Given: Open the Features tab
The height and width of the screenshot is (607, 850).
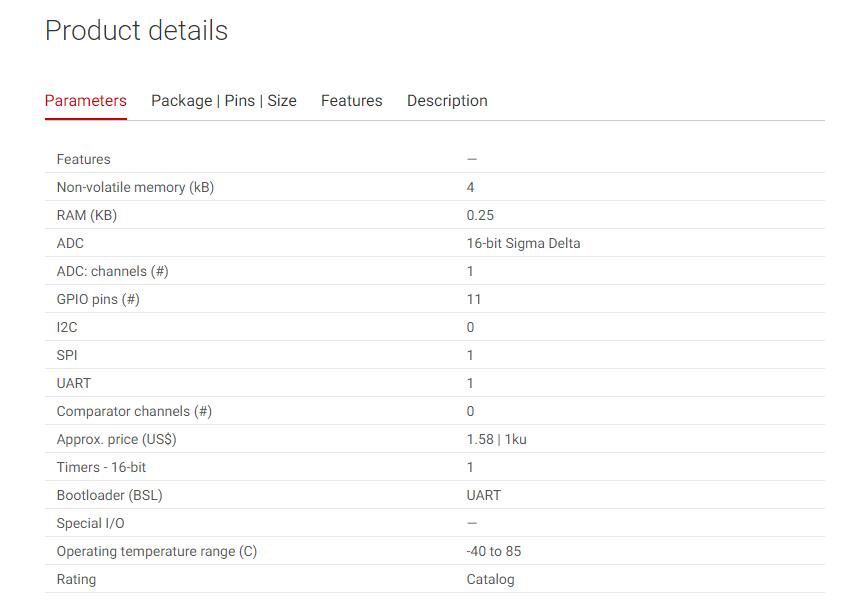Looking at the screenshot, I should [352, 101].
